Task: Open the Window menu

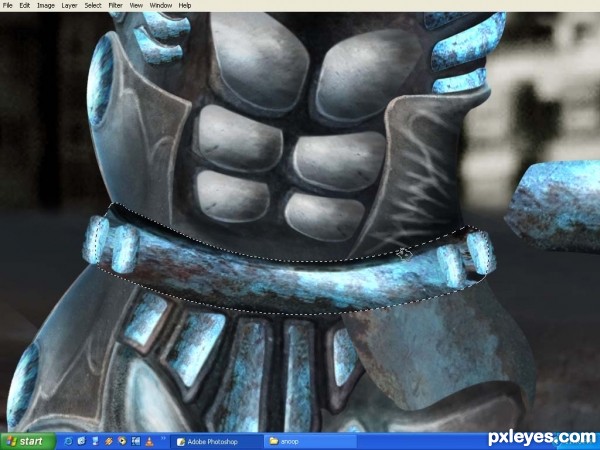Action: click(160, 5)
